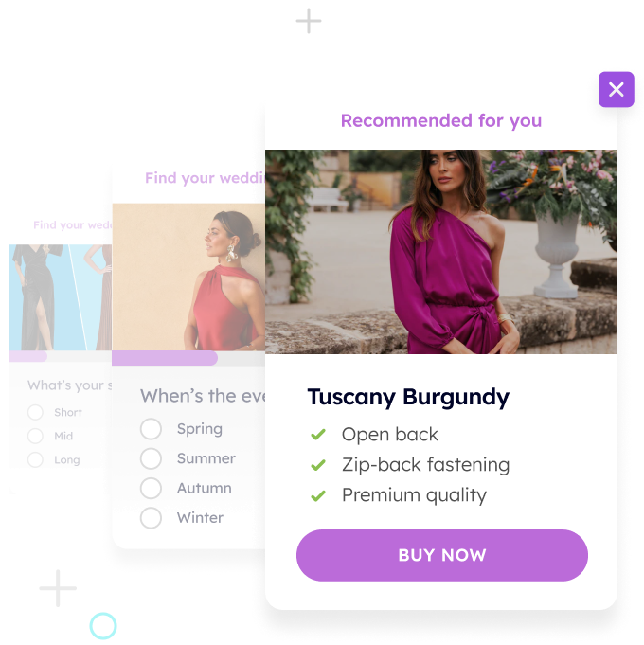Click the BUY NOW button
Image resolution: width=644 pixels, height=645 pixels.
pos(441,555)
